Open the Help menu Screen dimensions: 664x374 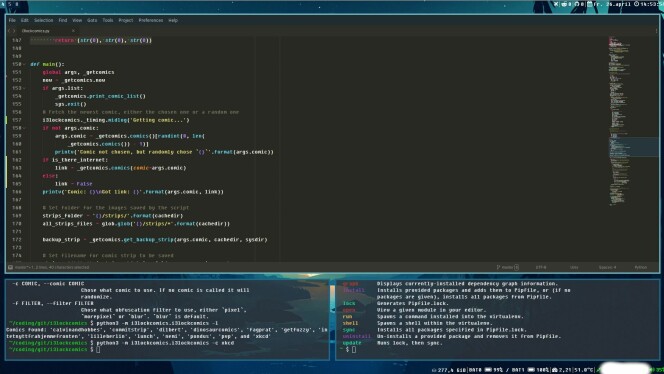click(x=173, y=20)
